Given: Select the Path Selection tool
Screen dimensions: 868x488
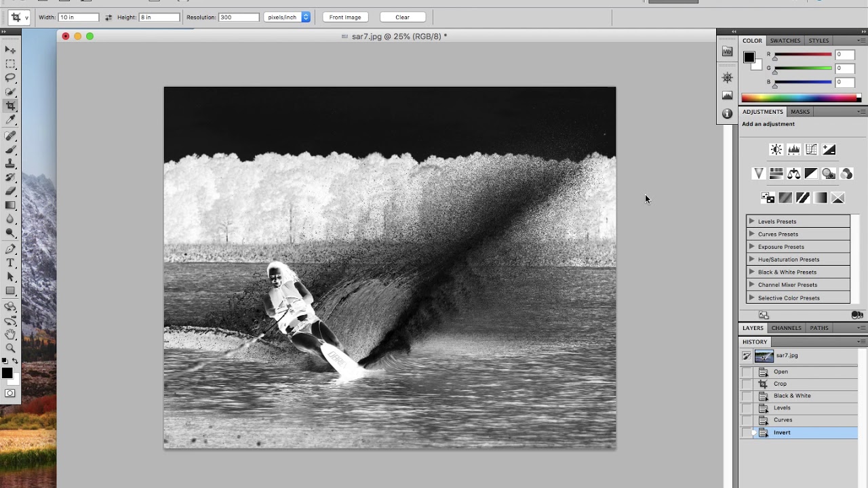Looking at the screenshot, I should tap(10, 277).
